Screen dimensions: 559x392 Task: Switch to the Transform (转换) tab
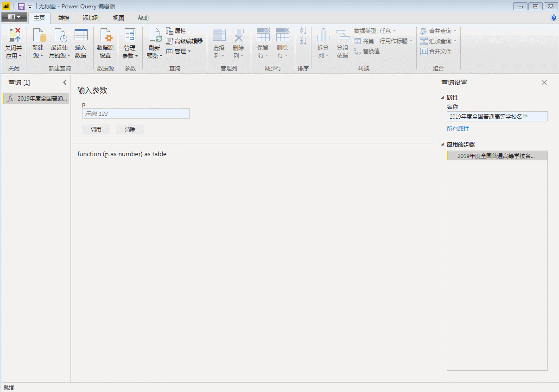click(x=64, y=18)
